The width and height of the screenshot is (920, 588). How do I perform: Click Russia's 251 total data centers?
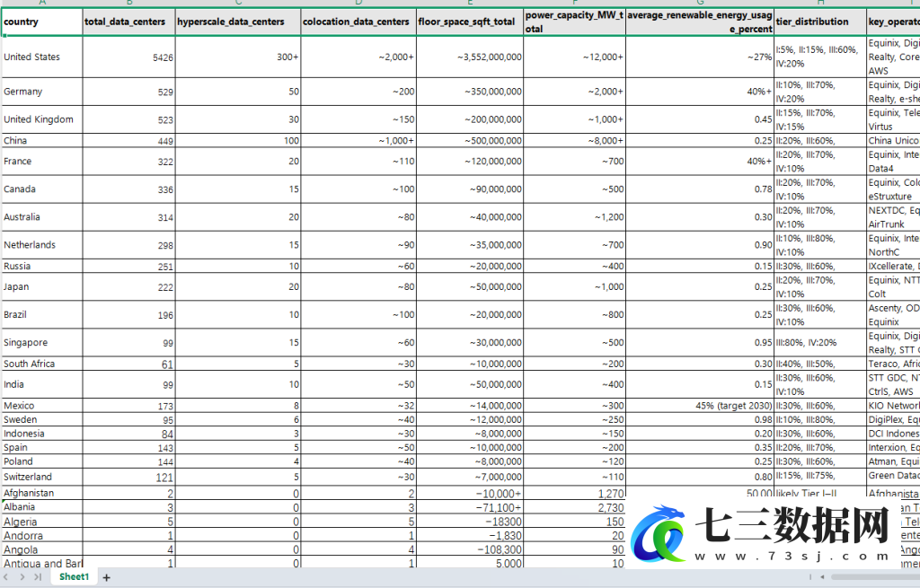pos(129,266)
